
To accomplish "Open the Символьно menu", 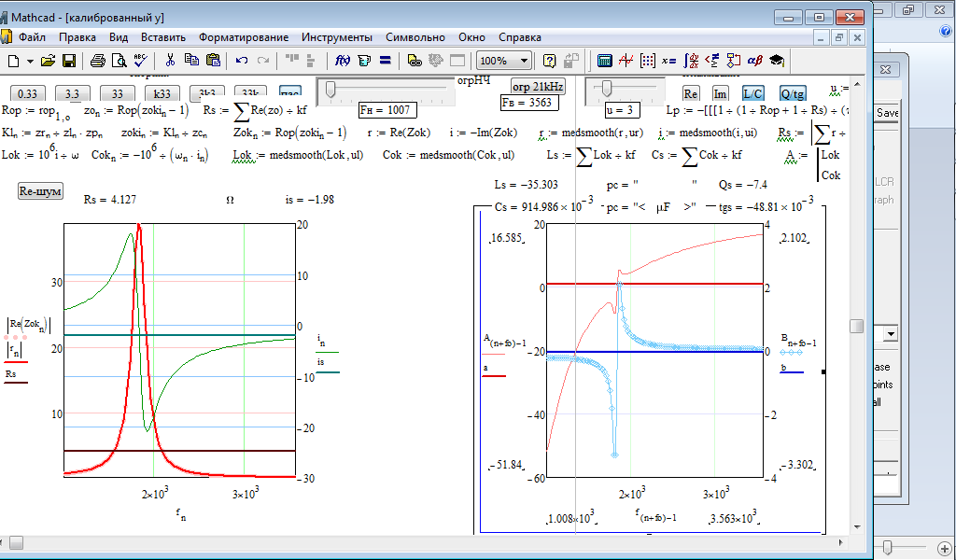I will click(x=415, y=37).
